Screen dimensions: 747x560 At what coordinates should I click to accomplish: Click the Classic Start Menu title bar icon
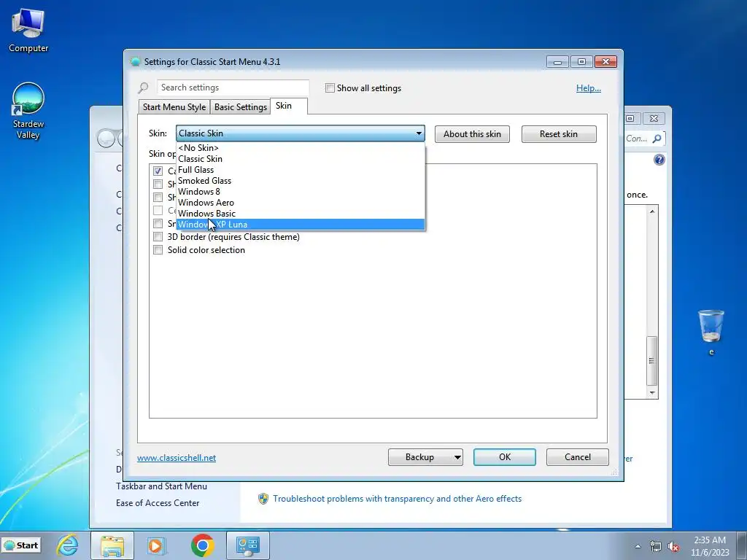(x=135, y=61)
